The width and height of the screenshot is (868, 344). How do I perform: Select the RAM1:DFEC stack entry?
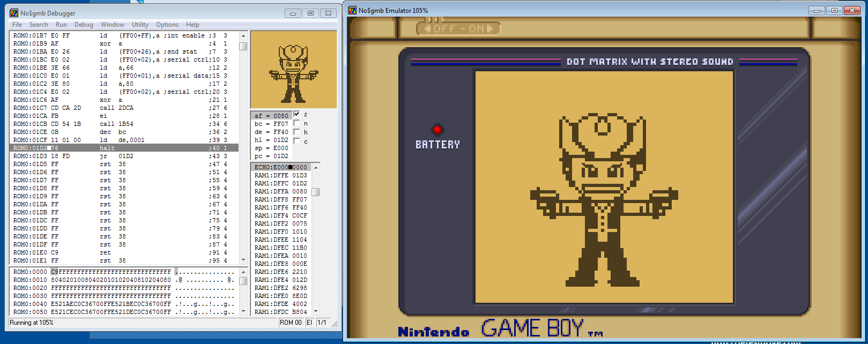pos(281,248)
